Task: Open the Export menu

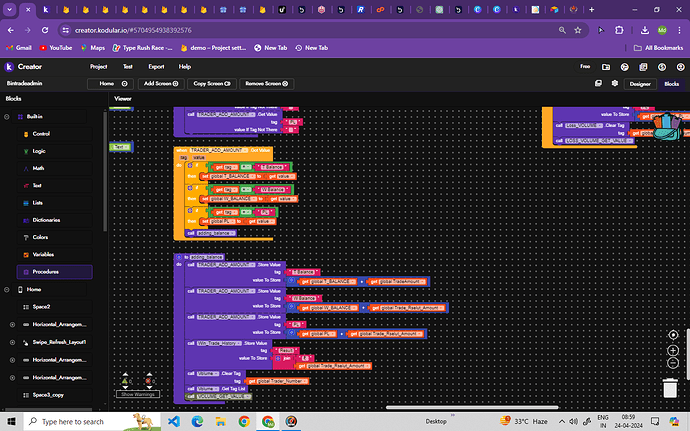Action: tap(156, 66)
